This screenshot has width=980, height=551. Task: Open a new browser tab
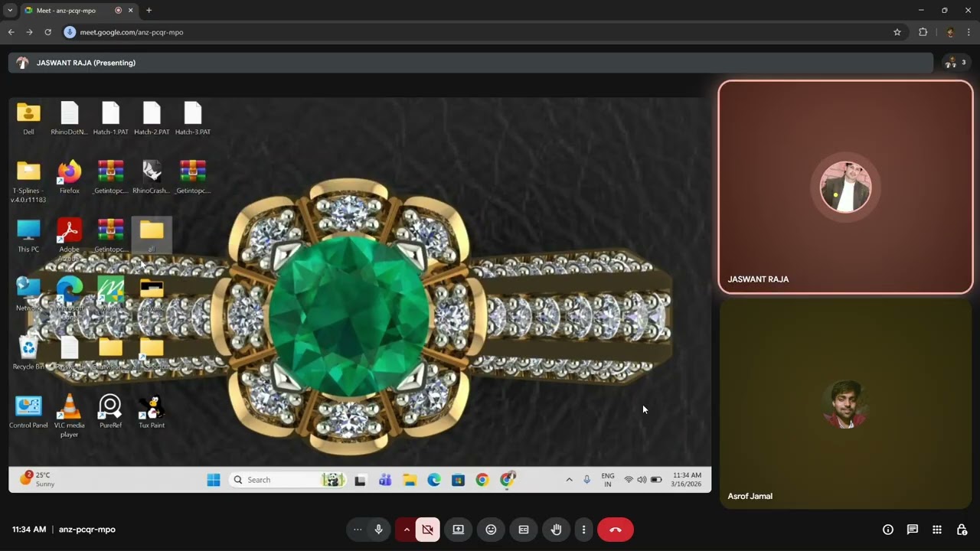coord(149,11)
